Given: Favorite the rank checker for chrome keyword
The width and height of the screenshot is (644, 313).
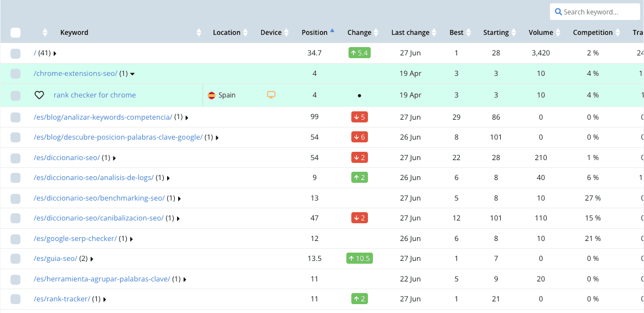Looking at the screenshot, I should click(x=39, y=95).
